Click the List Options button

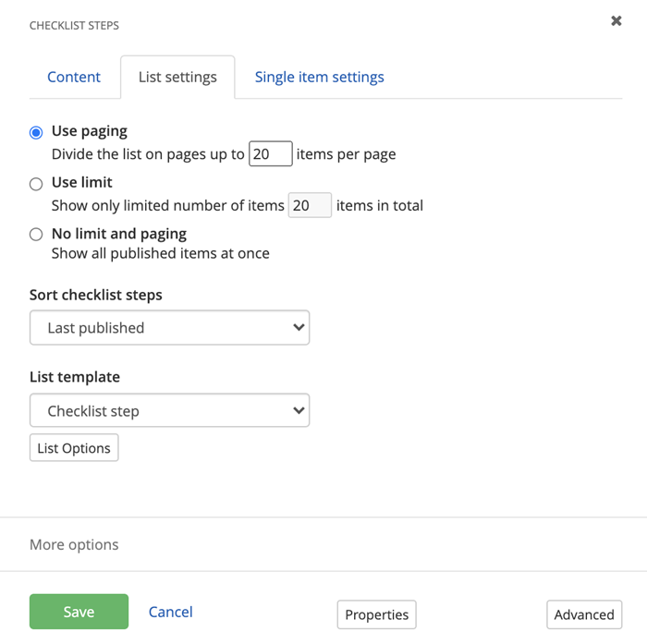click(x=74, y=447)
